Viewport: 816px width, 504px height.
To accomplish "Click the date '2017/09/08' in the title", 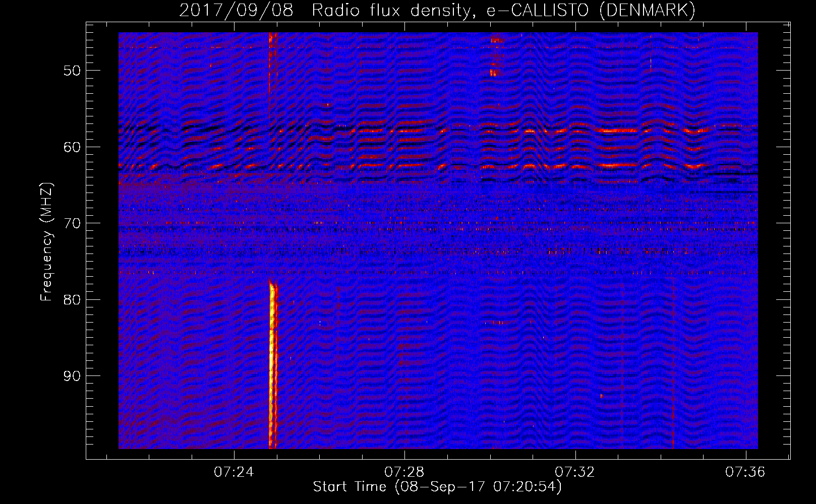I will point(236,11).
